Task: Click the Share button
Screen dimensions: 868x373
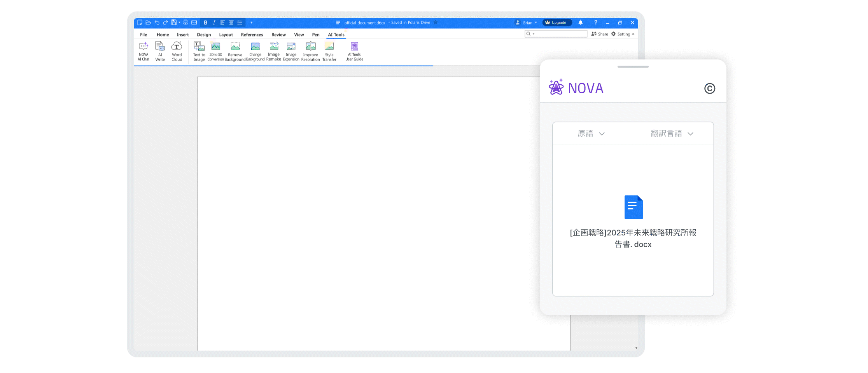Action: [600, 34]
